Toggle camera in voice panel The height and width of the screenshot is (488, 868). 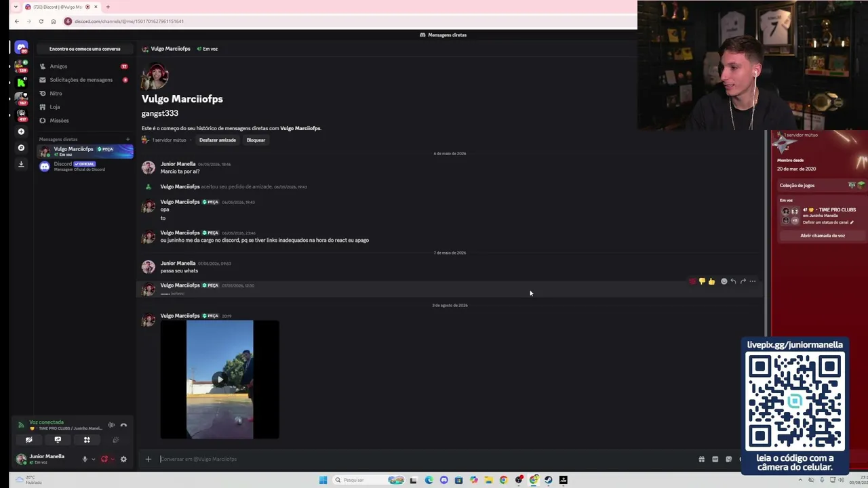pos(28,440)
